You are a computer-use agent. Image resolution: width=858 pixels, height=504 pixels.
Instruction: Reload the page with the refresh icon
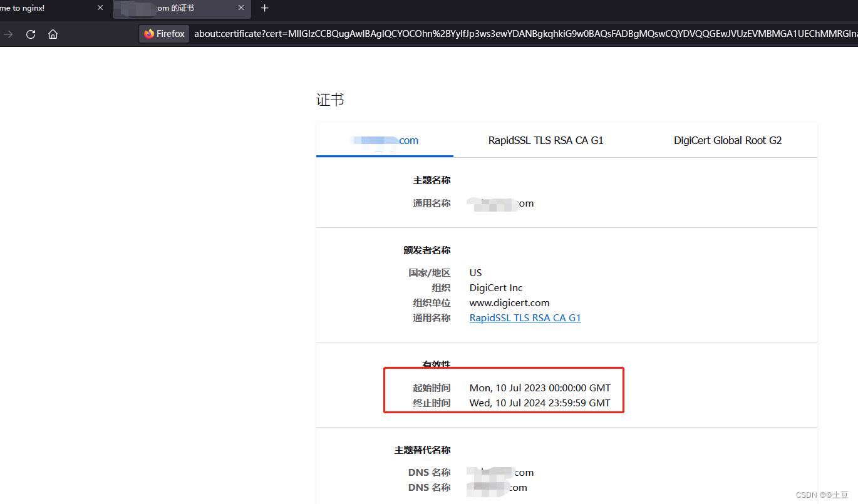point(31,34)
